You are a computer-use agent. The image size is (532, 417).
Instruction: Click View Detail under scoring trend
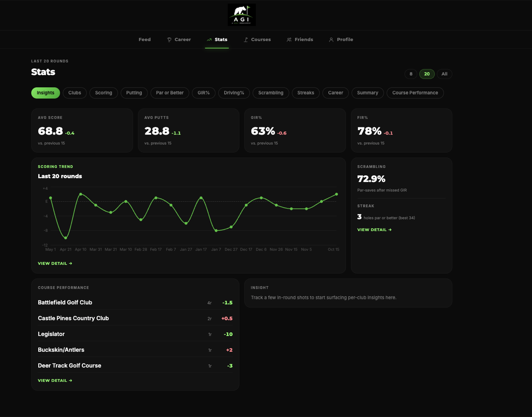55,263
